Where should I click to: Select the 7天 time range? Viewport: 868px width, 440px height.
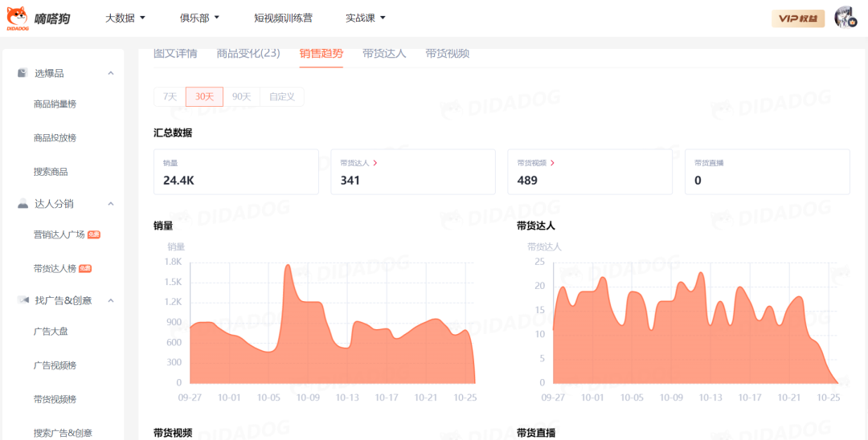[170, 97]
